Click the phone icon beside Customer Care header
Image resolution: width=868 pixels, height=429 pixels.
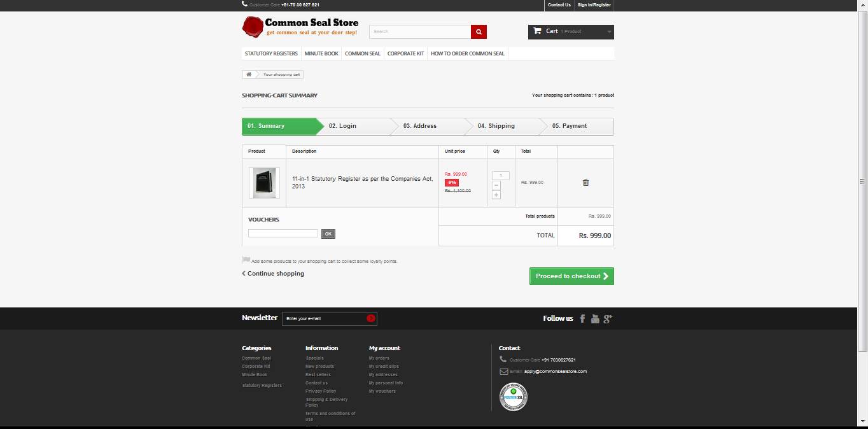point(245,4)
